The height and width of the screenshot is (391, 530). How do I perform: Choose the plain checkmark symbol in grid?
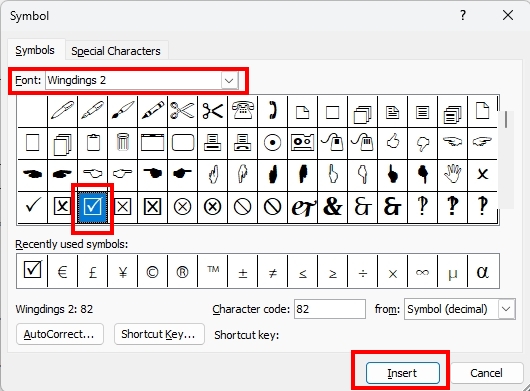coord(32,206)
